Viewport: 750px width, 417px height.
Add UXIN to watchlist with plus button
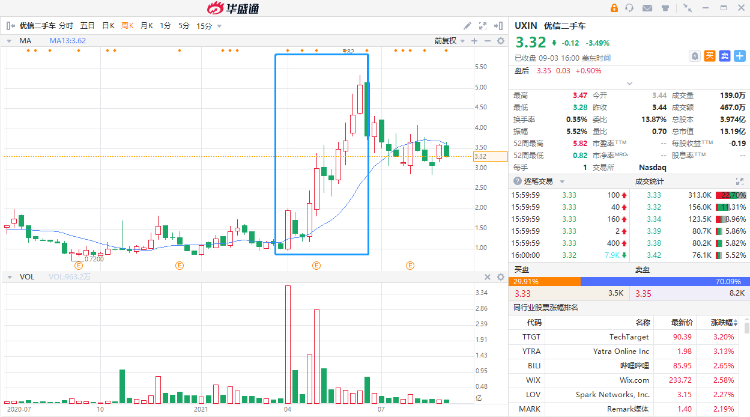(x=740, y=56)
